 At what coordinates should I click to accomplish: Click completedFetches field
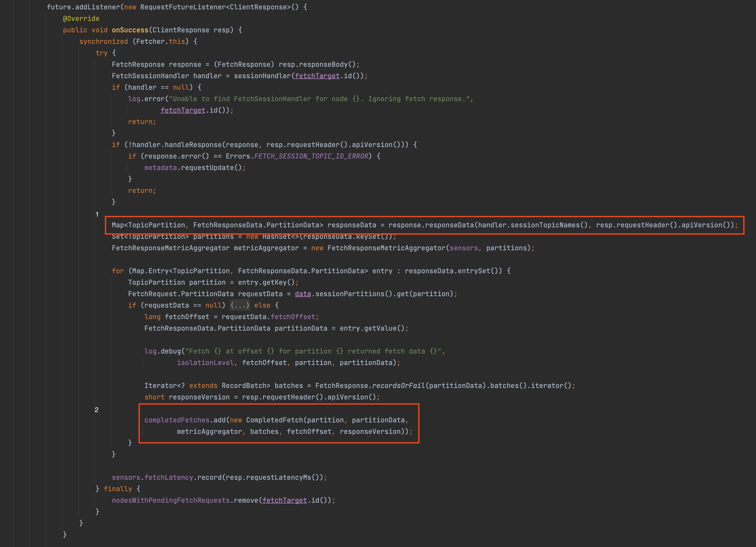tap(177, 420)
